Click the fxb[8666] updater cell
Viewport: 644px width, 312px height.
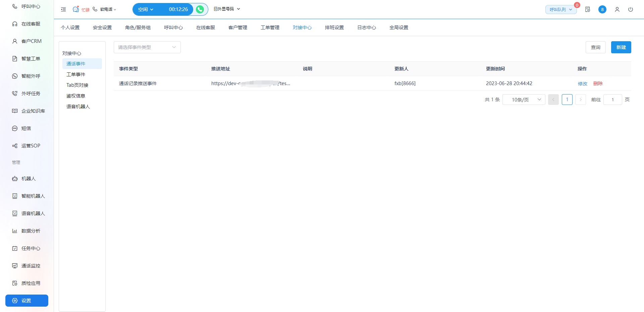pyautogui.click(x=405, y=83)
